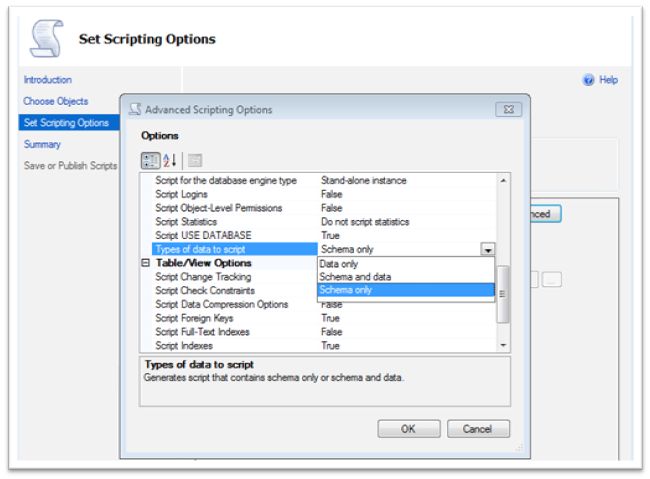Close the Advanced Scripting Options dialog
The width and height of the screenshot is (650, 479).
point(509,109)
